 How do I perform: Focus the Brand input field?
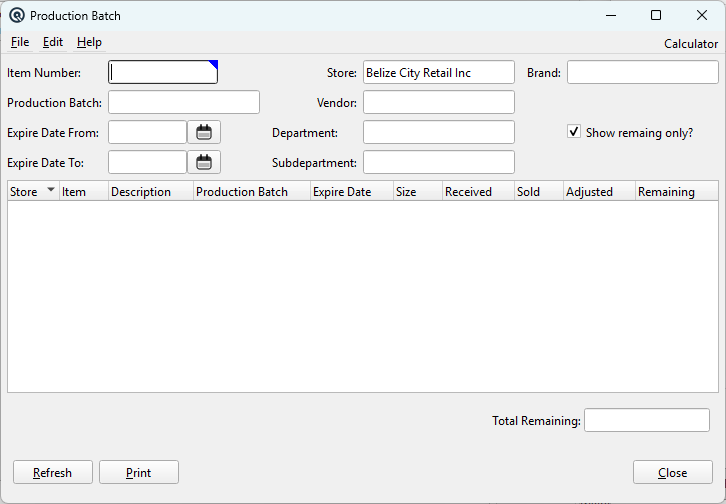click(643, 72)
